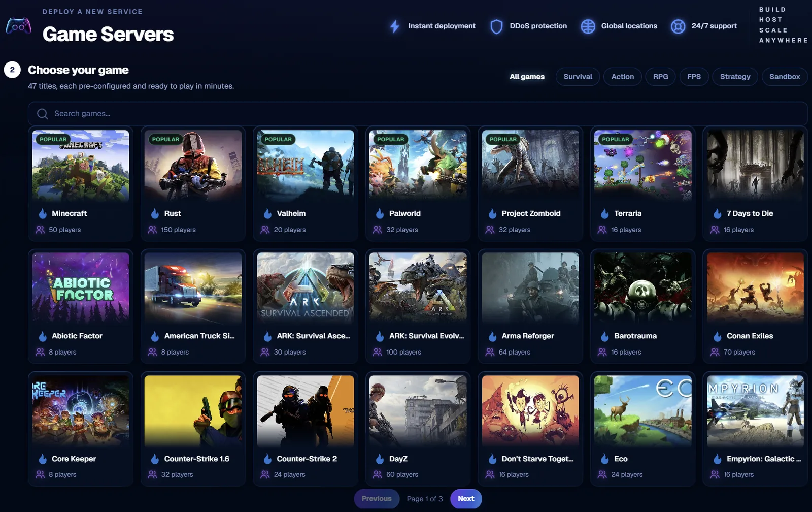Select the Abiotic Factor cover image
The image size is (812, 512).
(81, 288)
